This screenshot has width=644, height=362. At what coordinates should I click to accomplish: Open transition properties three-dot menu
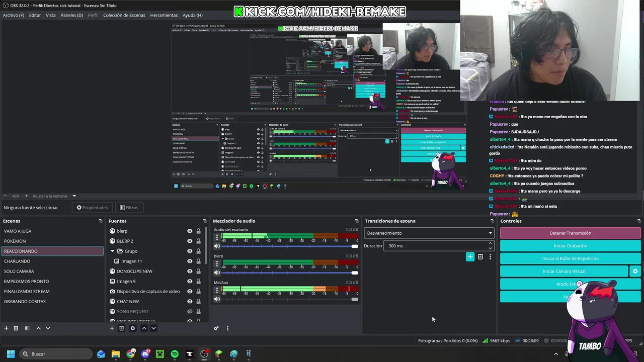[x=490, y=257]
